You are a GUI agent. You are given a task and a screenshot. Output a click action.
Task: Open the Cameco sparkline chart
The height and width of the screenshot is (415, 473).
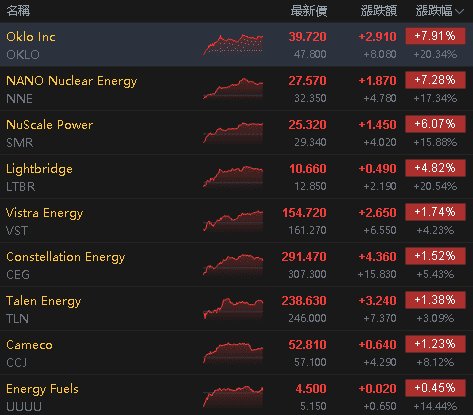pyautogui.click(x=233, y=353)
